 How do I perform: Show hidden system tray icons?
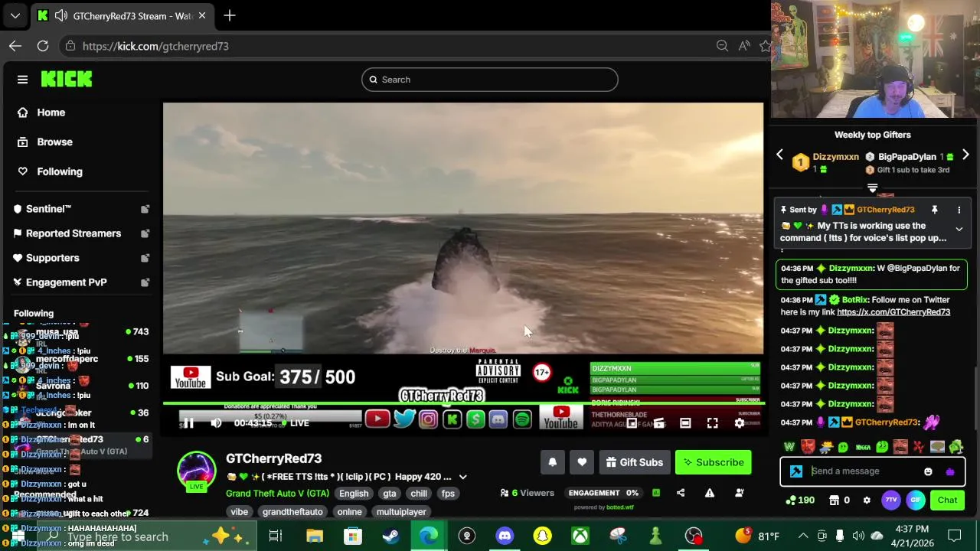tap(803, 536)
